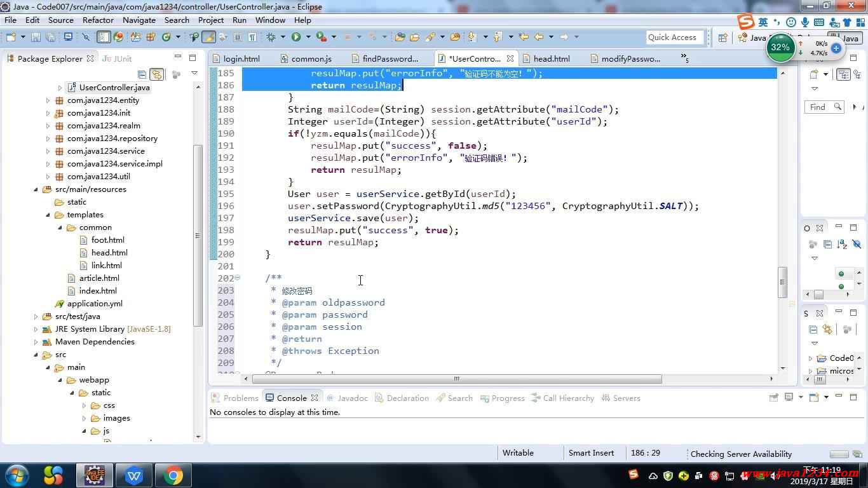Collapse javadoc fold at line 202
This screenshot has height=488, width=868.
(x=238, y=278)
